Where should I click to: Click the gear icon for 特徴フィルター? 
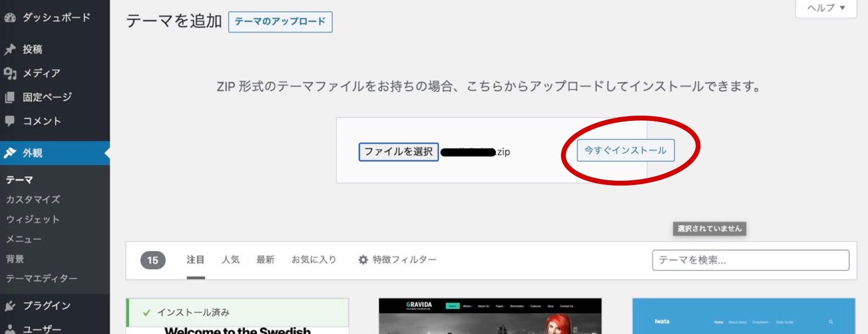tap(363, 259)
